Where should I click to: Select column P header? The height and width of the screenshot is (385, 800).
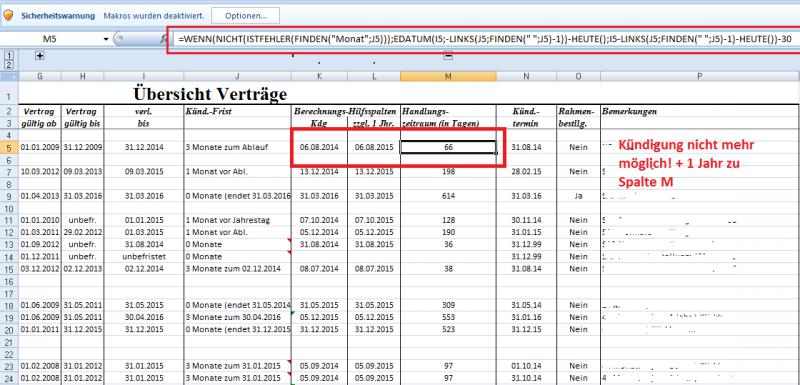point(700,76)
